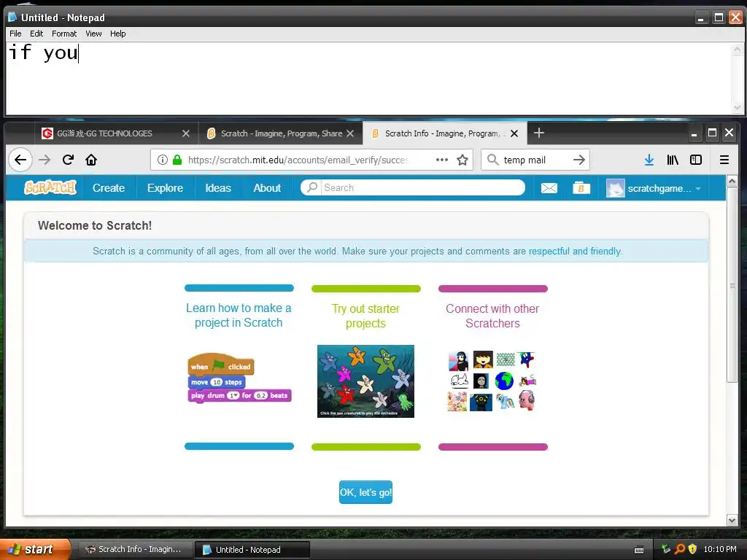
Task: Open Scratch messages envelope icon
Action: pos(549,188)
